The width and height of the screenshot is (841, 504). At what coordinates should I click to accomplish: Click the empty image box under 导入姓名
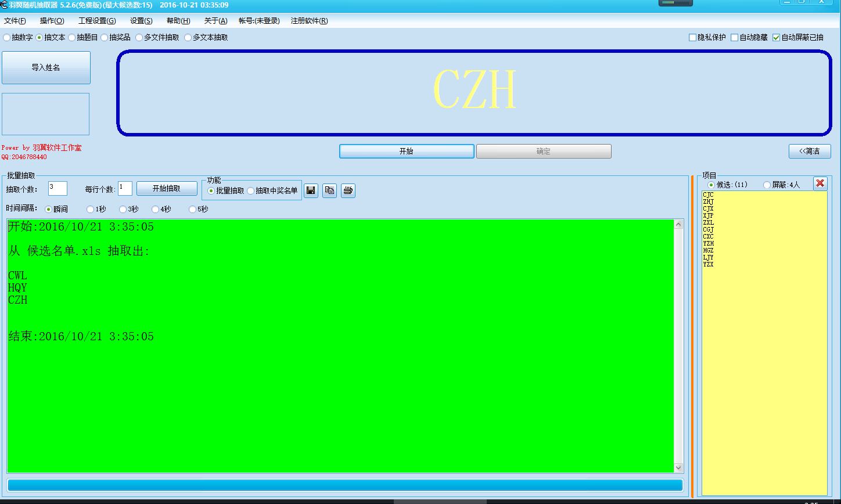coord(45,114)
